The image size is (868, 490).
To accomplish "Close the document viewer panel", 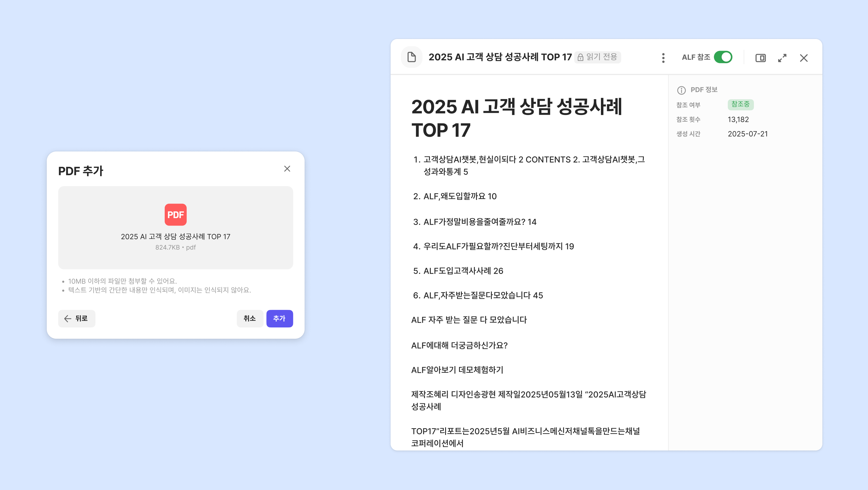I will (x=804, y=58).
